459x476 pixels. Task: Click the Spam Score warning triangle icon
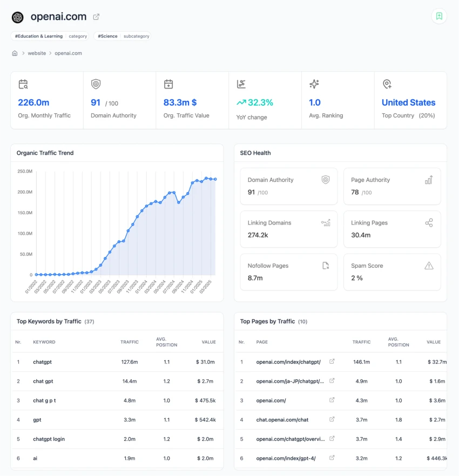[429, 266]
